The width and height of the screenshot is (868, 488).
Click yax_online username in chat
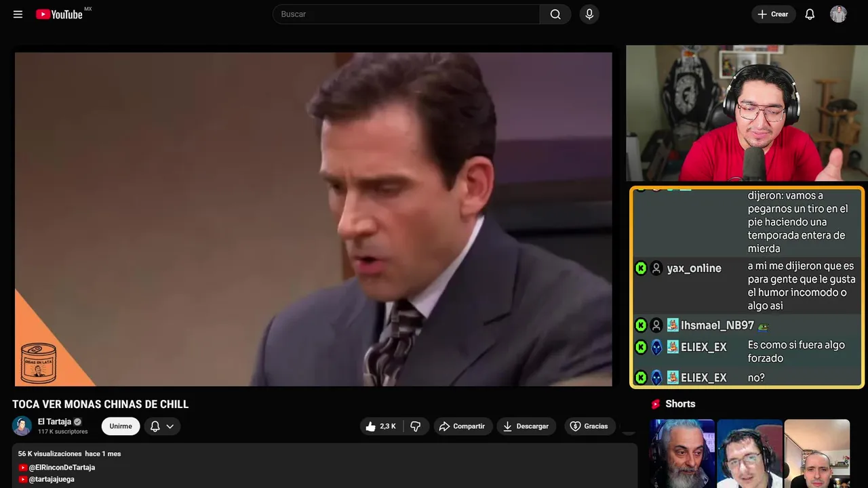click(694, 268)
